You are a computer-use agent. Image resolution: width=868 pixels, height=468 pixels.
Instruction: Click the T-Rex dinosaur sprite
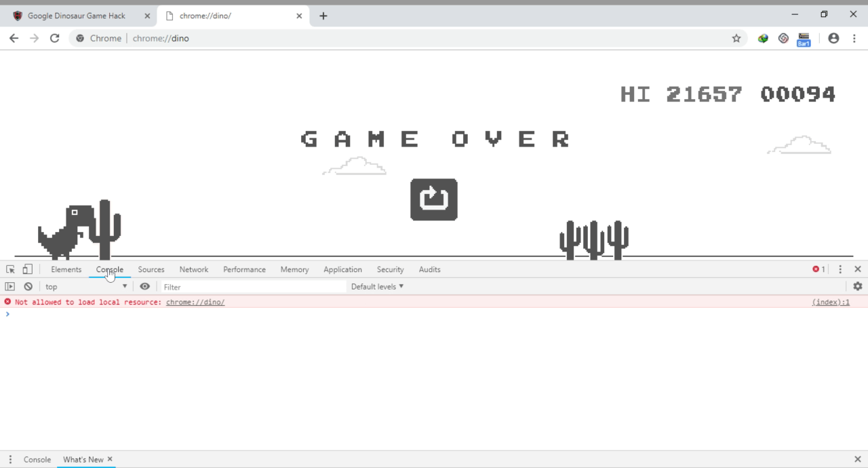coord(66,233)
